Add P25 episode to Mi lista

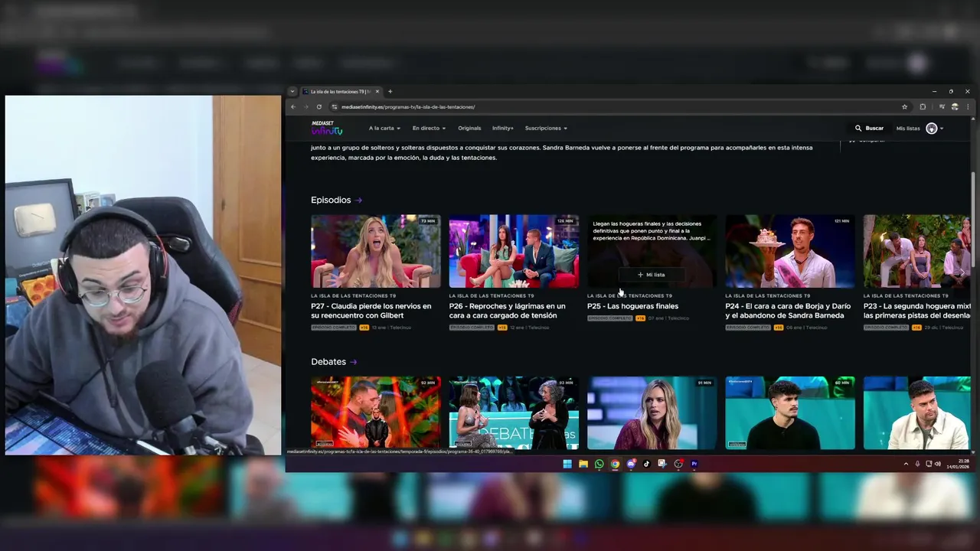tap(652, 275)
